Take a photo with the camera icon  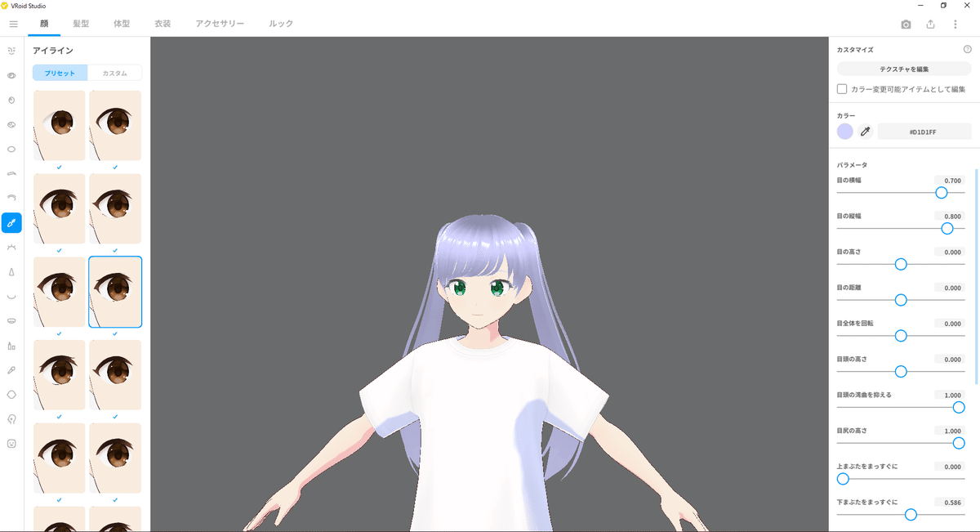[x=906, y=25]
